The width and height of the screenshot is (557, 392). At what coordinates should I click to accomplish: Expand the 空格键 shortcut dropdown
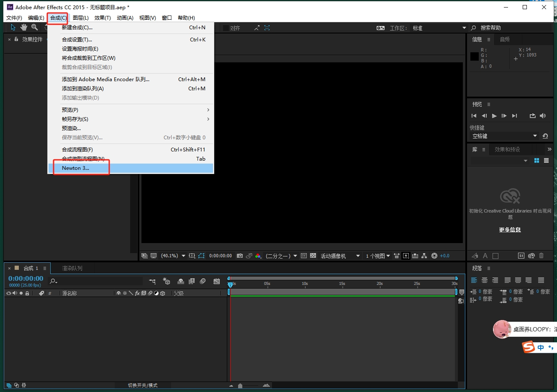pyautogui.click(x=535, y=136)
